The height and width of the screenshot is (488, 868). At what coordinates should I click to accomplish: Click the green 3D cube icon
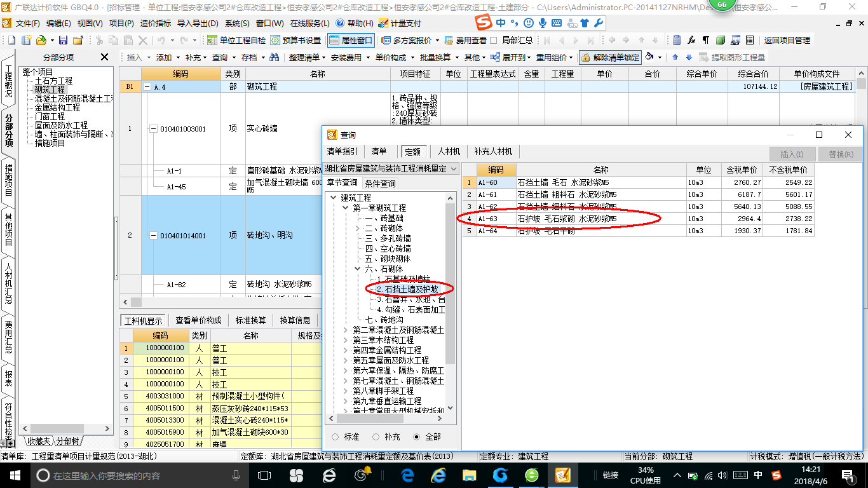click(x=720, y=40)
